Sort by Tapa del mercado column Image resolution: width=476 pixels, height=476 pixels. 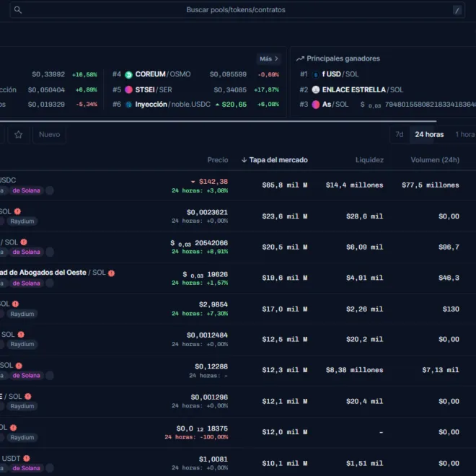[x=275, y=160]
